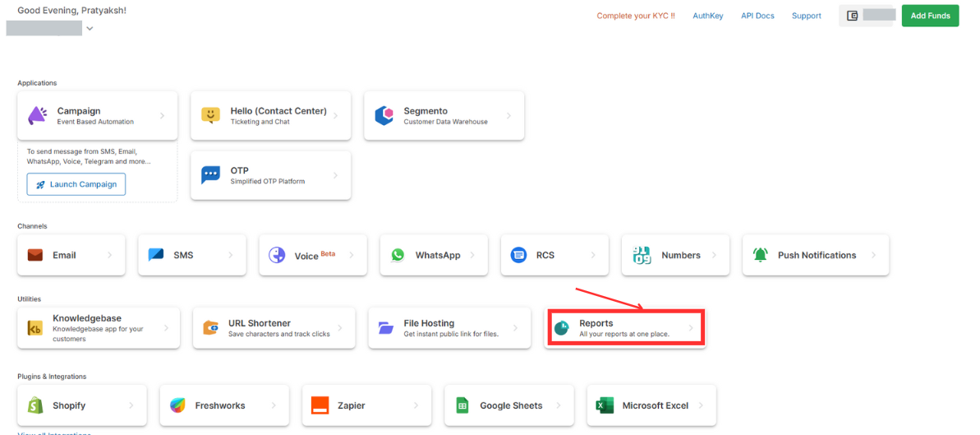The height and width of the screenshot is (435, 980).
Task: Open the Campaign megaphone icon
Action: (37, 116)
